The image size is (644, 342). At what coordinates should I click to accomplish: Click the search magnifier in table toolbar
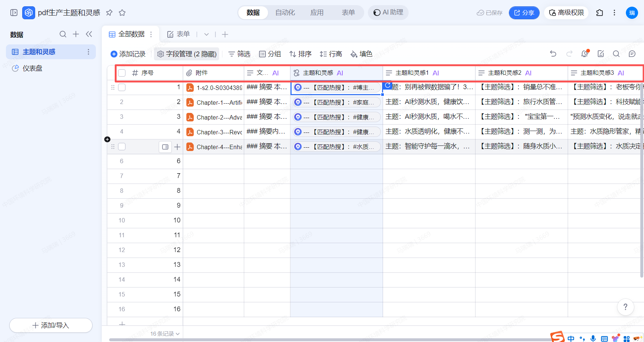[616, 54]
